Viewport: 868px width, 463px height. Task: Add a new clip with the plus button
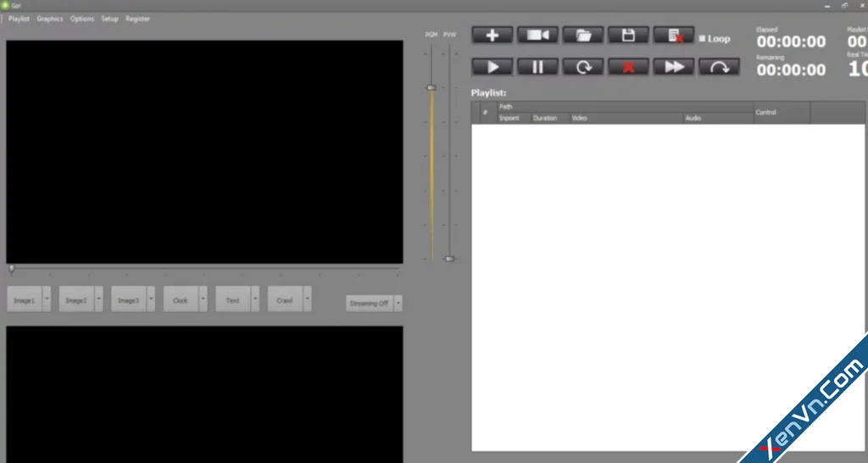coord(492,36)
